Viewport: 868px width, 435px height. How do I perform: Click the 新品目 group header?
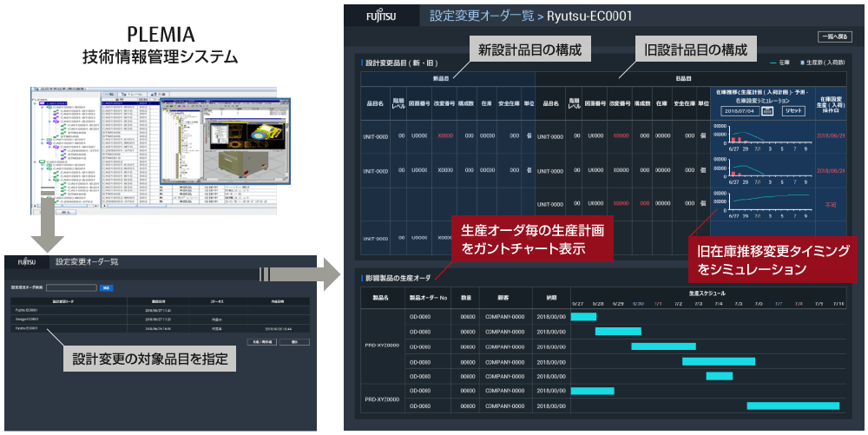(447, 78)
